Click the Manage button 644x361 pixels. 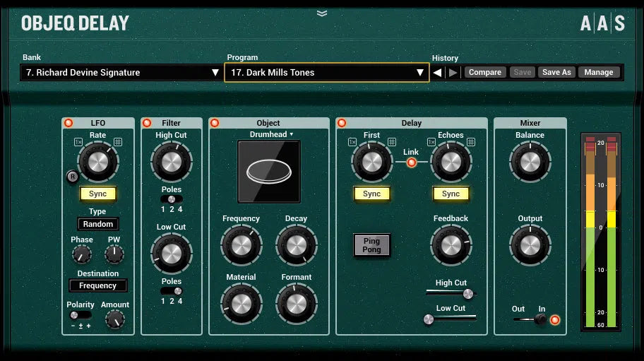click(x=598, y=72)
